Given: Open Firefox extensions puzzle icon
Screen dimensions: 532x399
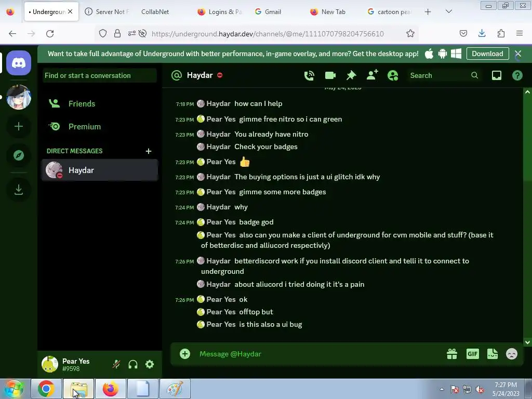Looking at the screenshot, I should coord(501,33).
